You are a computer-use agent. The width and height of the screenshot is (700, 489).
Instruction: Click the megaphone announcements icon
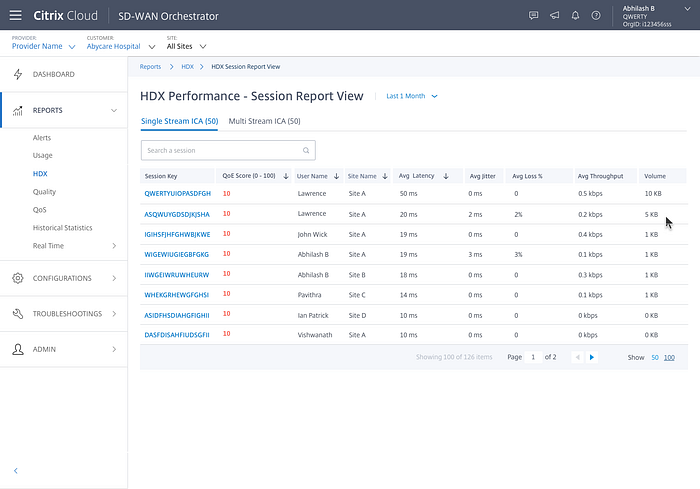554,15
